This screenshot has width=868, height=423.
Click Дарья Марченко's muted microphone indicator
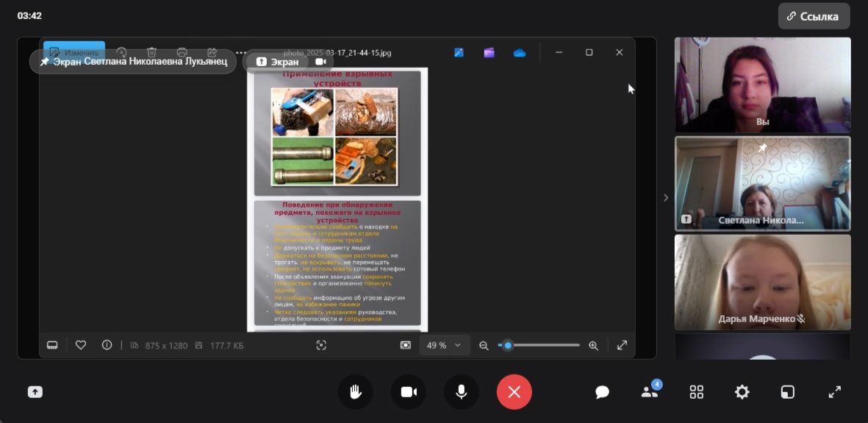pyautogui.click(x=800, y=319)
